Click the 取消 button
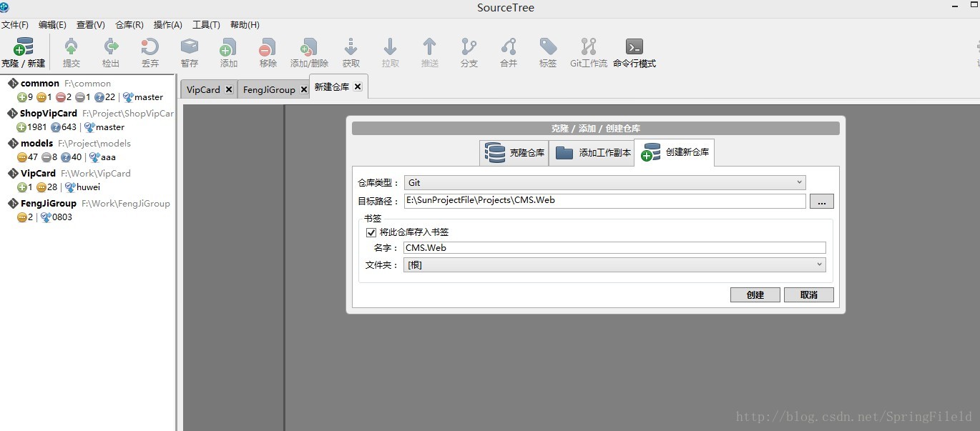 click(x=809, y=294)
